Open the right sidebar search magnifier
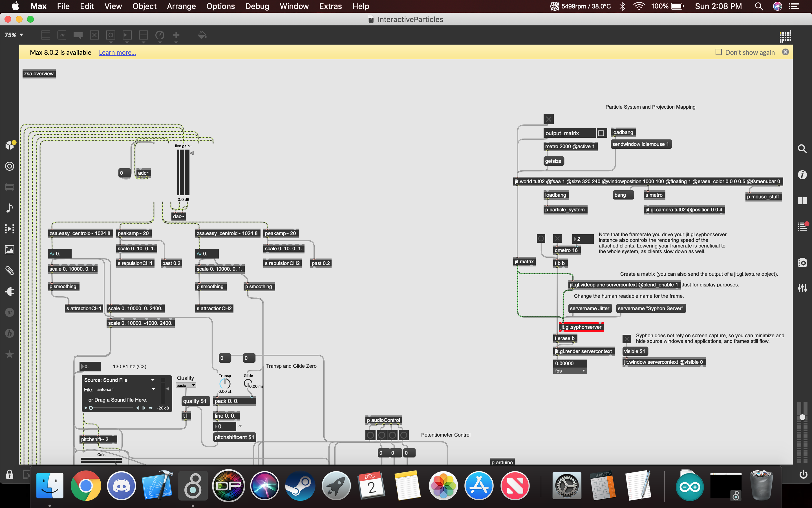The width and height of the screenshot is (812, 508). pos(802,148)
